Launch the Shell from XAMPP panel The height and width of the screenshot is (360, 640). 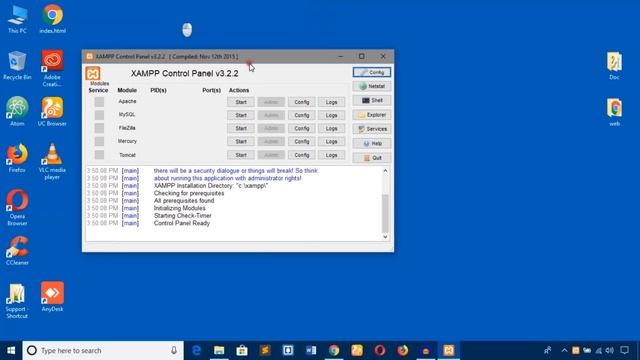[372, 100]
